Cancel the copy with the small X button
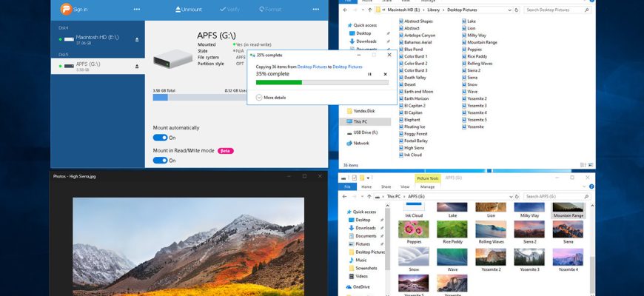The width and height of the screenshot is (644, 296). [x=385, y=74]
